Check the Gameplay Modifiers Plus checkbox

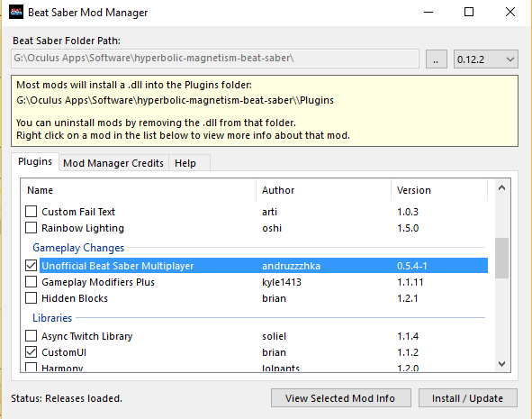(x=32, y=282)
